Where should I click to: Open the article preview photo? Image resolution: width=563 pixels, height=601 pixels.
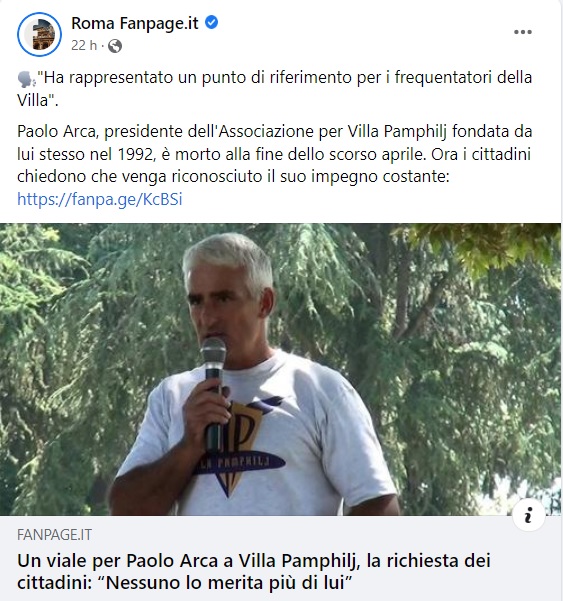(280, 369)
